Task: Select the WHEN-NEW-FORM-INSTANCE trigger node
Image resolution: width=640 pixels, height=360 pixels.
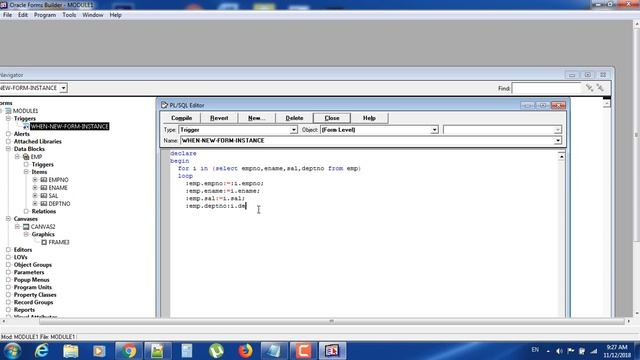Action: click(69, 127)
